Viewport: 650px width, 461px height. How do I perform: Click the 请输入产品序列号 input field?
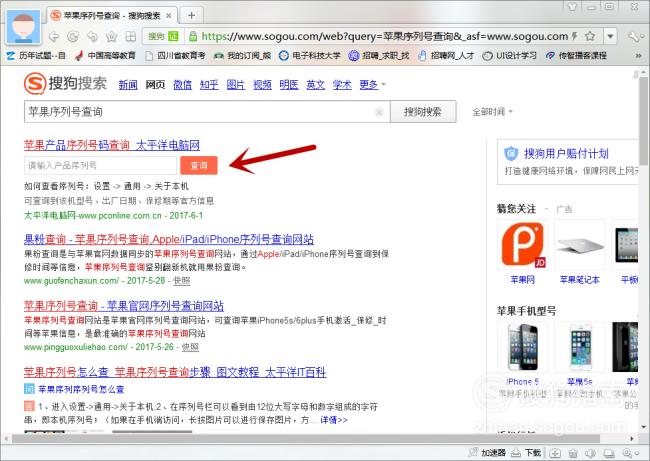(100, 165)
